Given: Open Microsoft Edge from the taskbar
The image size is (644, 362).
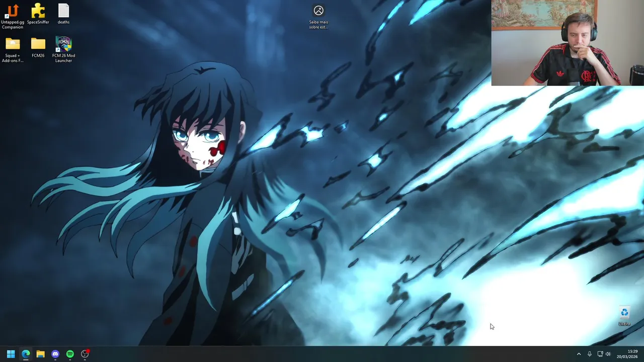Looking at the screenshot, I should click(26, 354).
